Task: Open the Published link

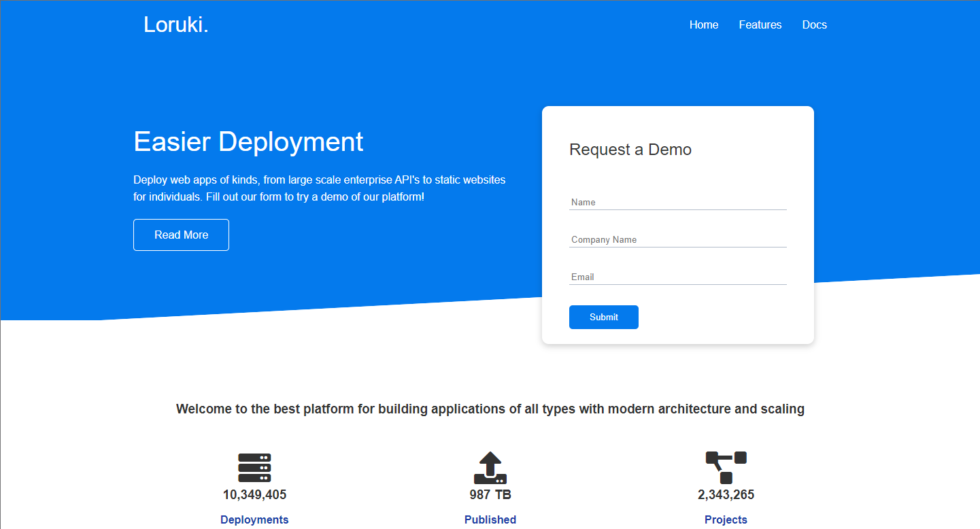Action: coord(490,519)
